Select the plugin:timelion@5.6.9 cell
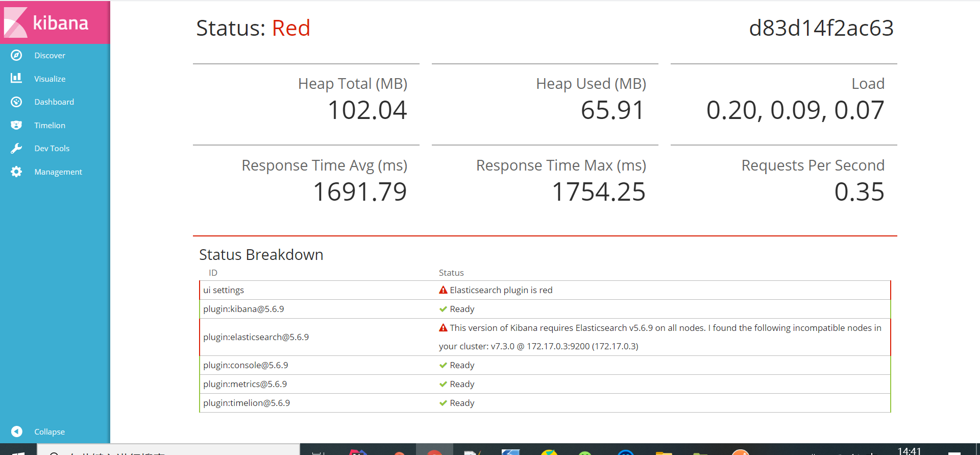 click(247, 403)
